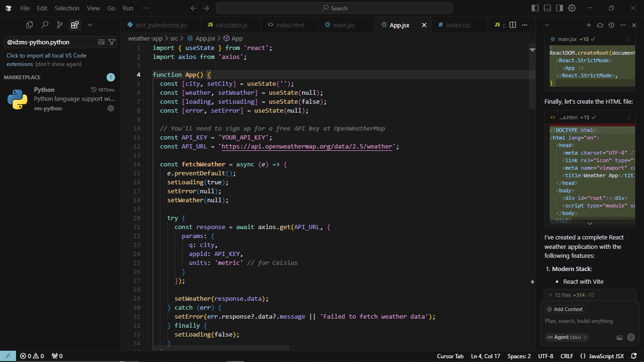Click the Cursor Tab status item
The image size is (644, 362).
pyautogui.click(x=450, y=356)
